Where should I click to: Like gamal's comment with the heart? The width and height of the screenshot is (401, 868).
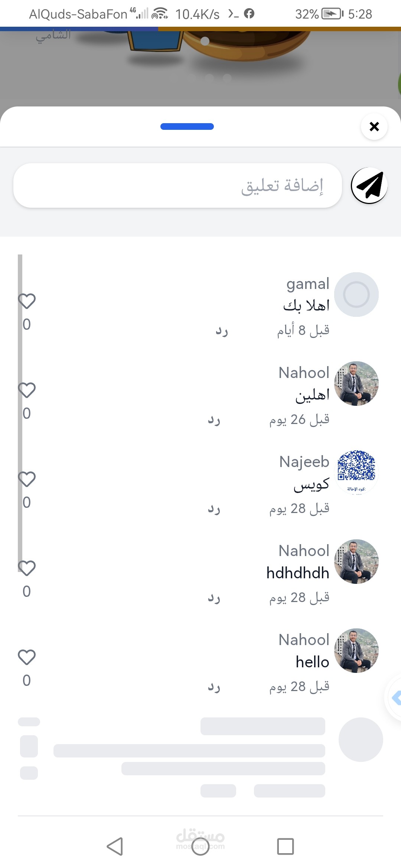point(27,301)
